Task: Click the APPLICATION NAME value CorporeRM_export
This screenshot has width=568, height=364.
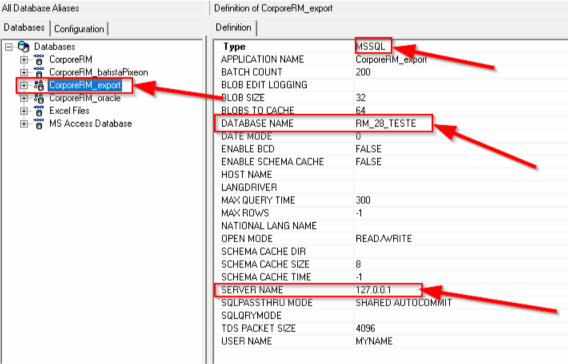Action: [391, 59]
